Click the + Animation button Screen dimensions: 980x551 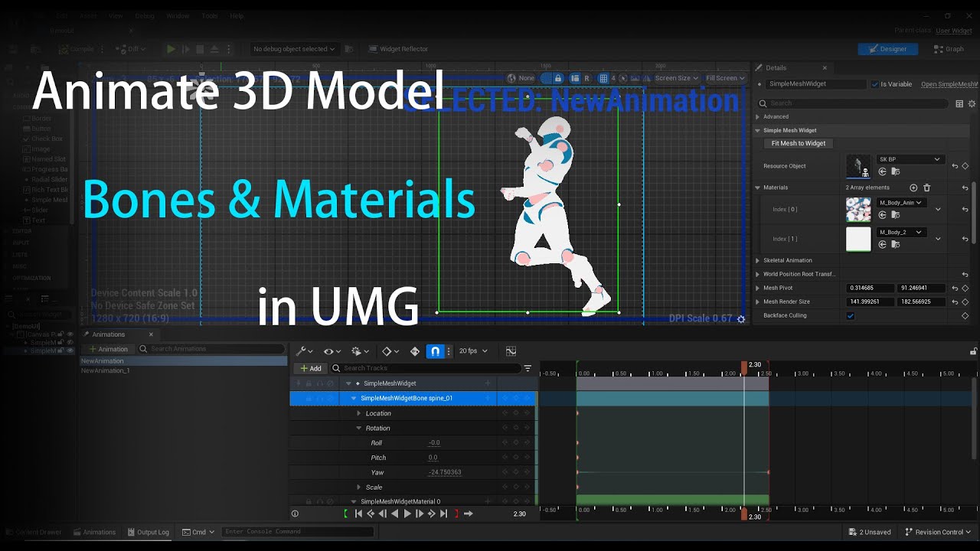(108, 349)
